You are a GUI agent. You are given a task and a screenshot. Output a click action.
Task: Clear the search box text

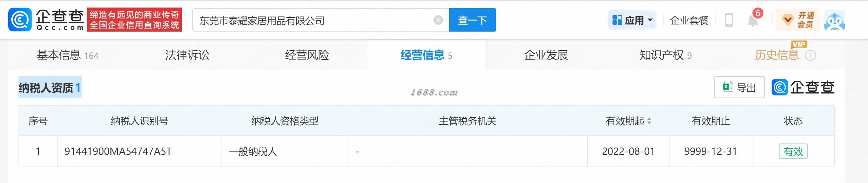(438, 20)
